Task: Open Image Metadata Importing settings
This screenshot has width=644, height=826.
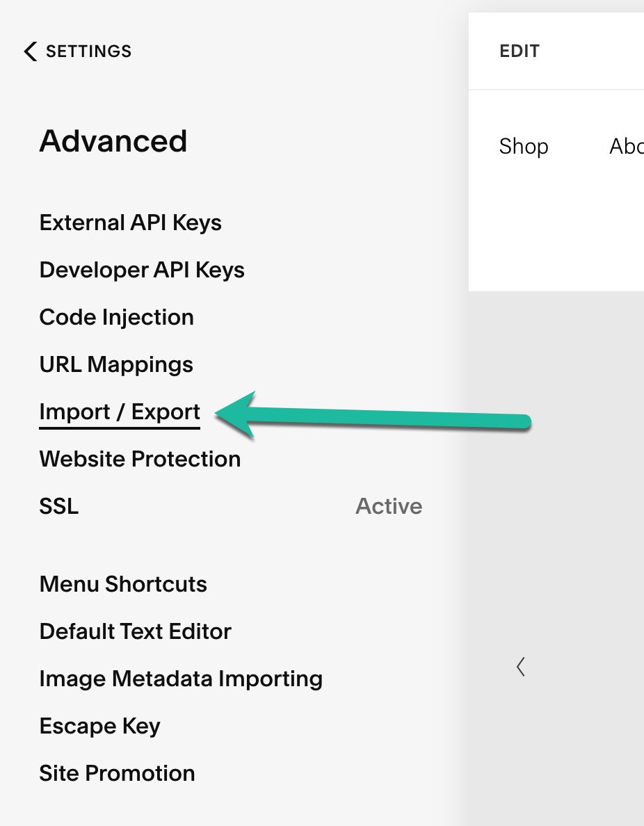Action: click(x=182, y=679)
